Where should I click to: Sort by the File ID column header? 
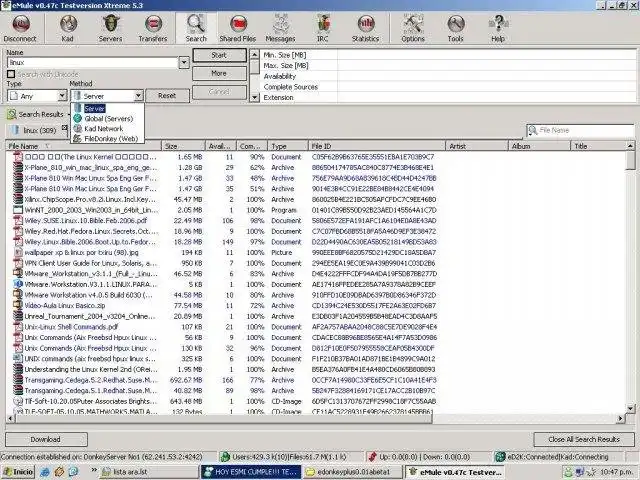tap(377, 146)
